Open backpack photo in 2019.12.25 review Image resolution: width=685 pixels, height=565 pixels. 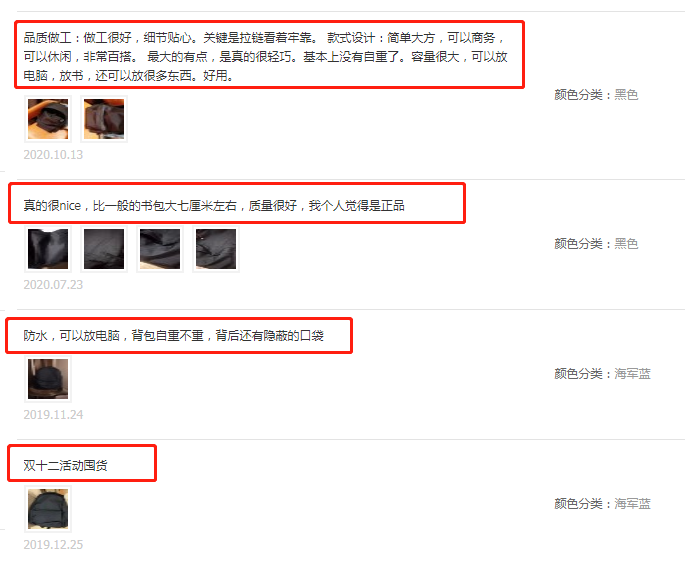click(48, 509)
